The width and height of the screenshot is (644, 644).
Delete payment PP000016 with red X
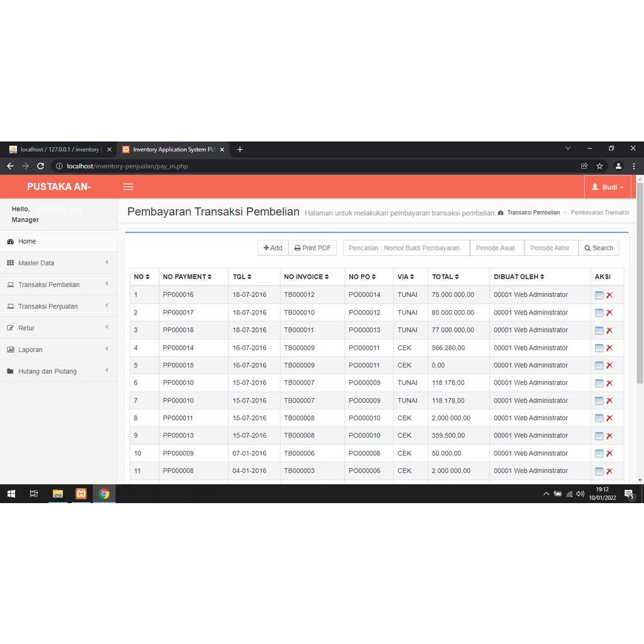pyautogui.click(x=609, y=295)
